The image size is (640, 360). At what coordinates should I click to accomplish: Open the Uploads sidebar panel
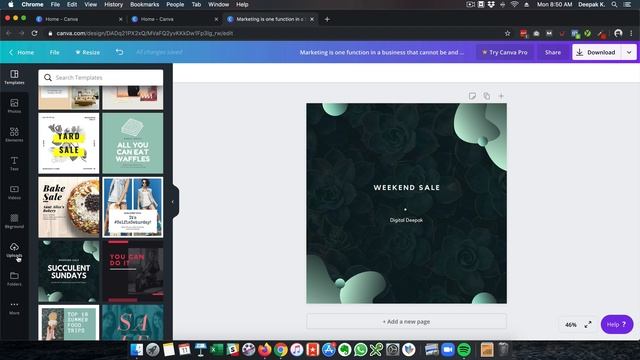click(x=14, y=250)
